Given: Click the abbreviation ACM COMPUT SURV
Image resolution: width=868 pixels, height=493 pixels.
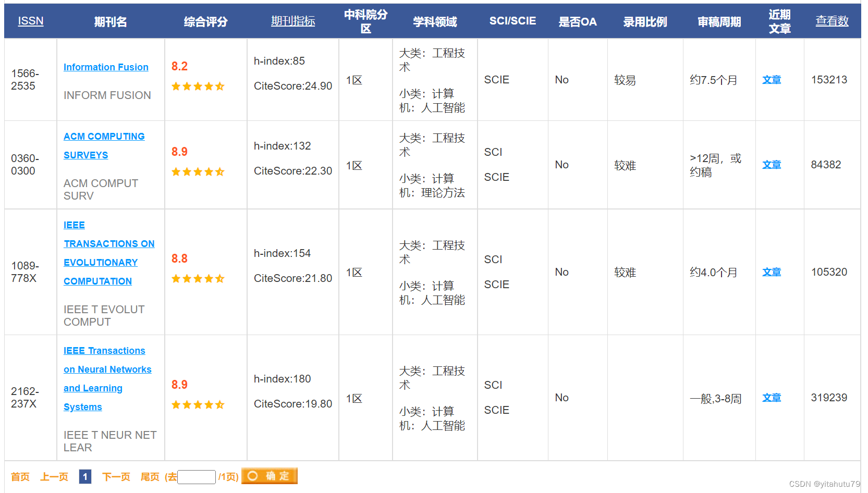Looking at the screenshot, I should 101,190.
